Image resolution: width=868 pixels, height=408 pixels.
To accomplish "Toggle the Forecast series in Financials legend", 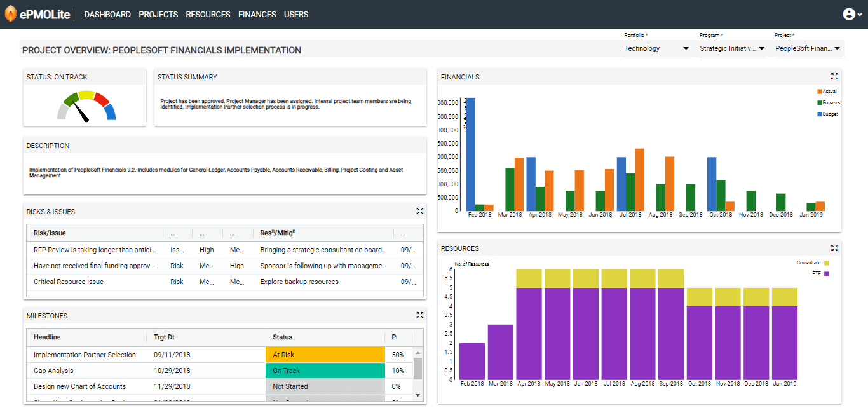I will [x=829, y=103].
